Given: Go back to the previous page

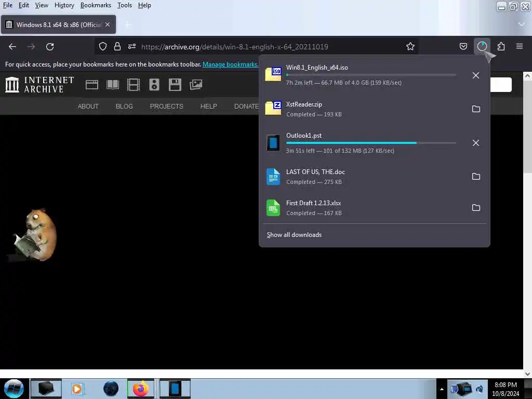Looking at the screenshot, I should click(12, 46).
